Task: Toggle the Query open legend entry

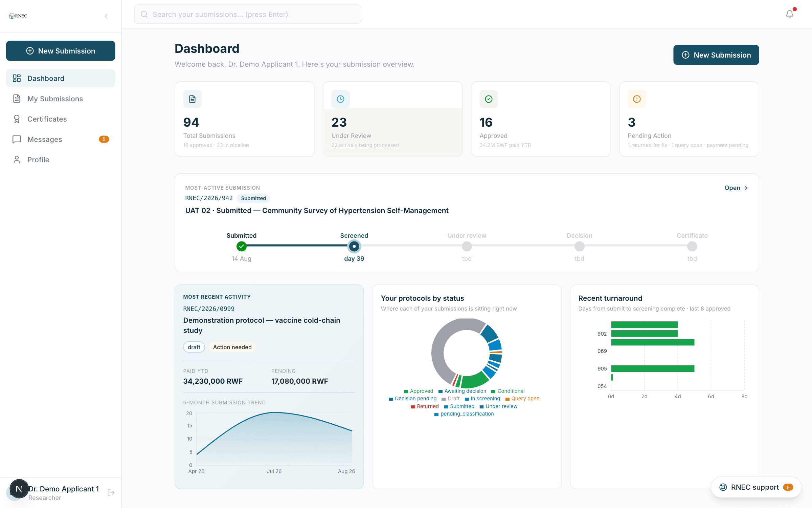Action: 522,398
